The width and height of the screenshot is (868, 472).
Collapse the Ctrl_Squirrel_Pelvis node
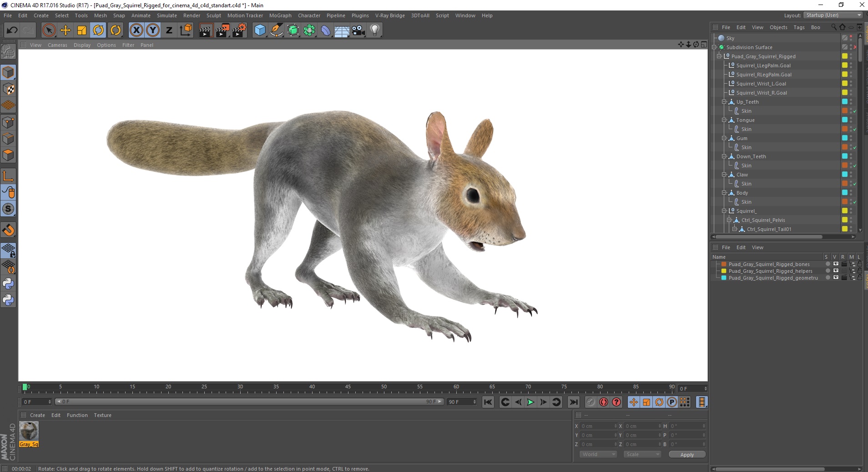[x=729, y=220]
